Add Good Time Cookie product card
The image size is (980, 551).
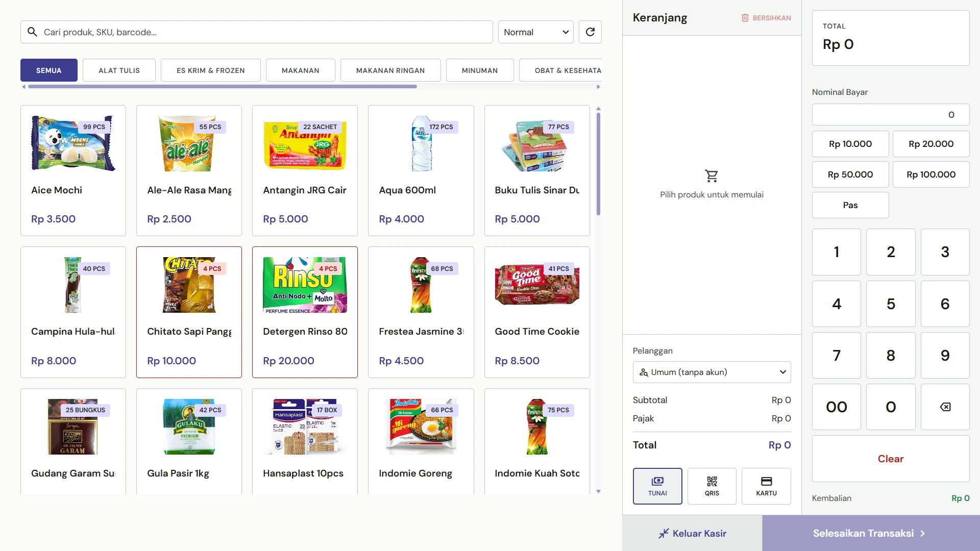click(x=537, y=312)
